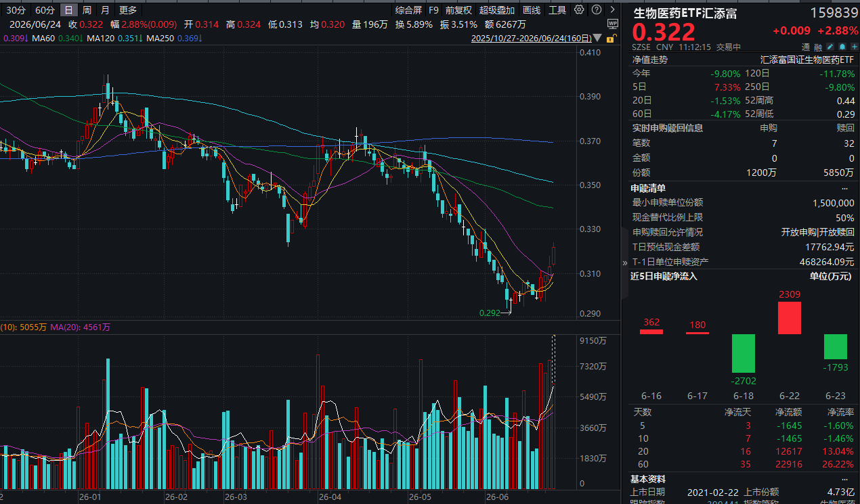Click the 通 tag icon
The width and height of the screenshot is (860, 504).
point(807,47)
